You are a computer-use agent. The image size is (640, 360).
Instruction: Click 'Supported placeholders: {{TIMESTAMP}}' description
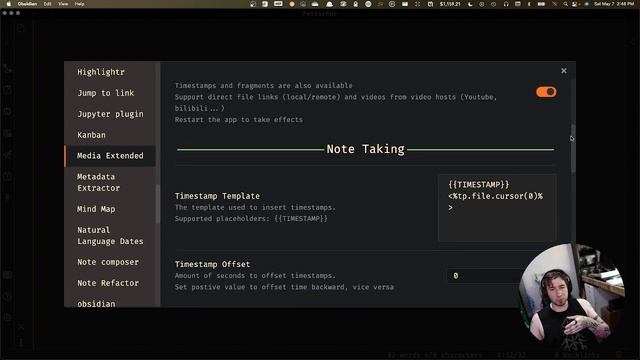click(x=251, y=219)
